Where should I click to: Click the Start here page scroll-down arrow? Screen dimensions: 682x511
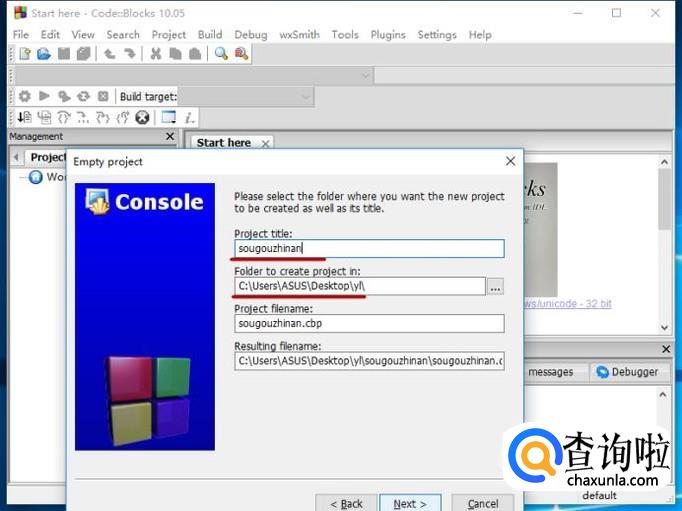664,327
